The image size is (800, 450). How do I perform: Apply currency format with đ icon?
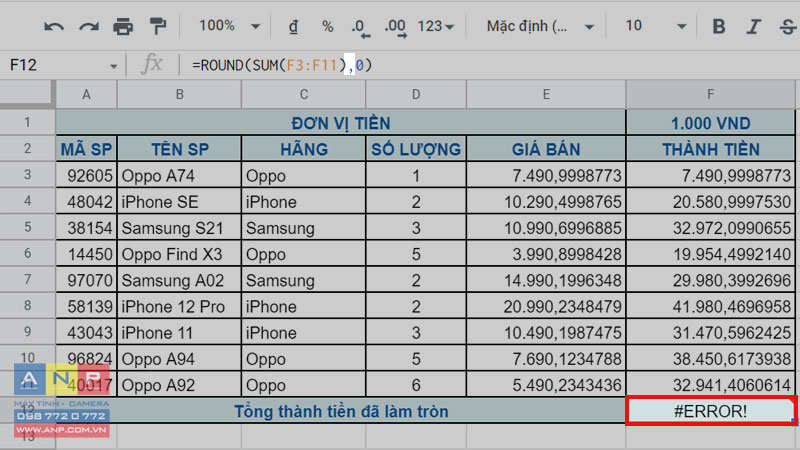pos(293,26)
